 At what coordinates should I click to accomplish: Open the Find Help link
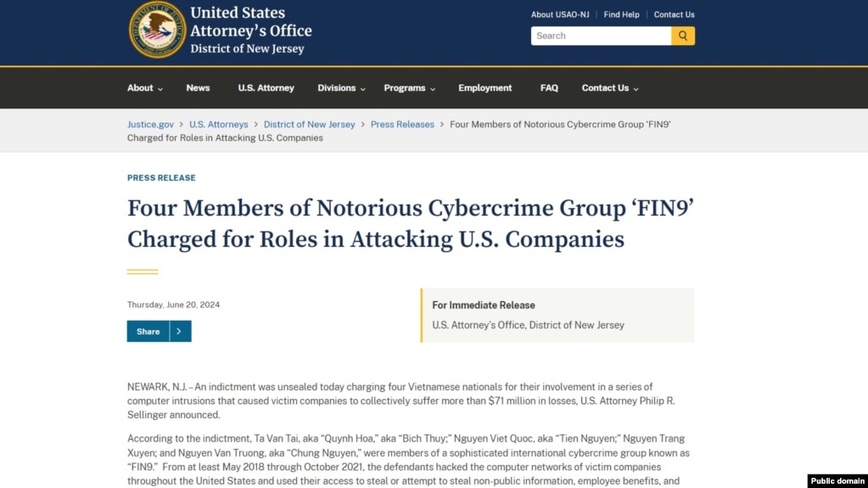621,15
